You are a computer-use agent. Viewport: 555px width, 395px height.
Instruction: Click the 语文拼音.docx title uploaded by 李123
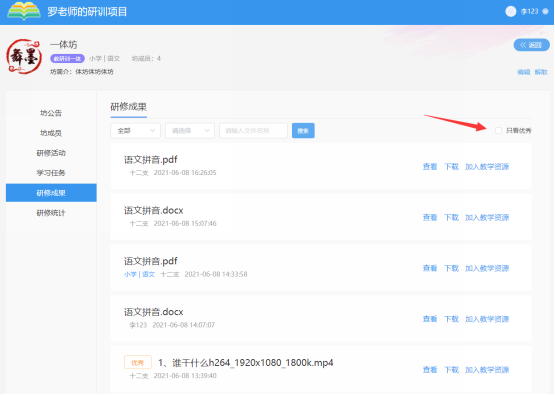pos(154,312)
